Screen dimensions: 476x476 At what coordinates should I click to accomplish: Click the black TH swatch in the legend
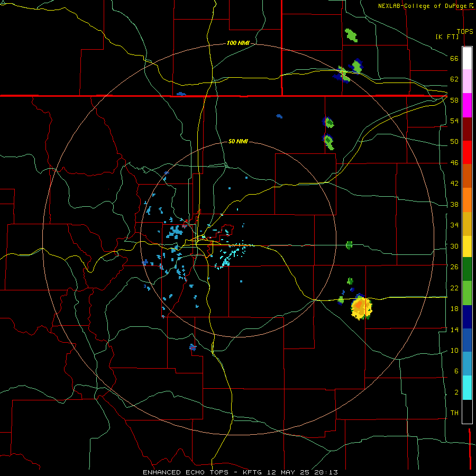(467, 411)
